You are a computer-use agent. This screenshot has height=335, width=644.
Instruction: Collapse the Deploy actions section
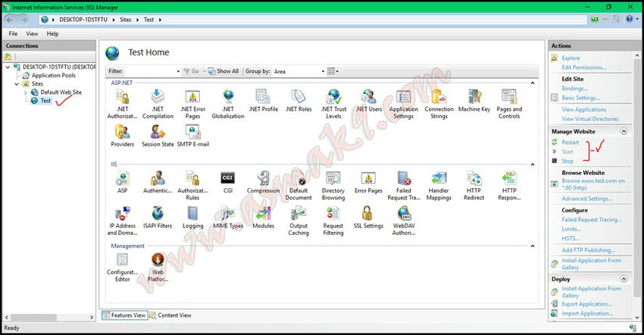(x=624, y=279)
